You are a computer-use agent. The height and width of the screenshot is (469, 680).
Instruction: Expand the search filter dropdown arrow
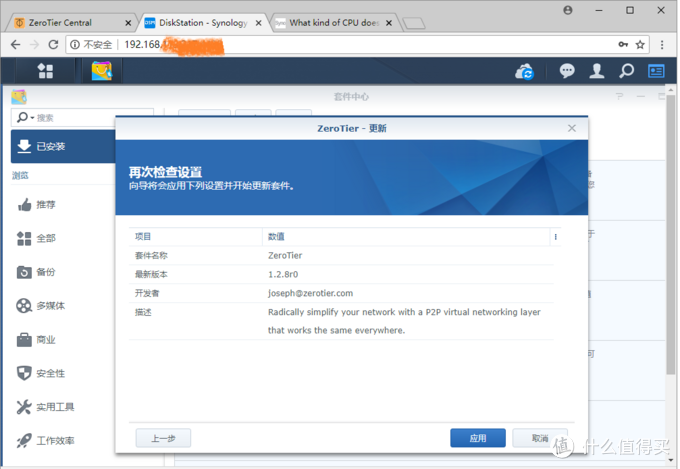coord(33,118)
